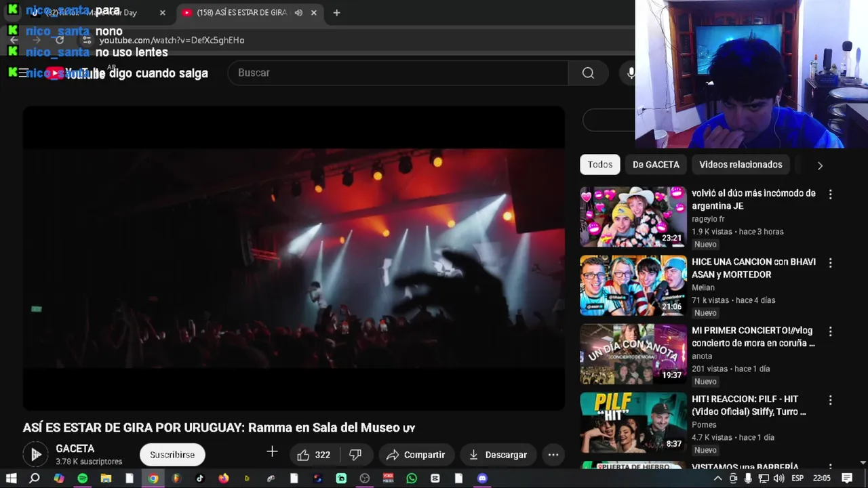Open the 'Pomes' channel name
The width and height of the screenshot is (868, 488).
pos(704,424)
